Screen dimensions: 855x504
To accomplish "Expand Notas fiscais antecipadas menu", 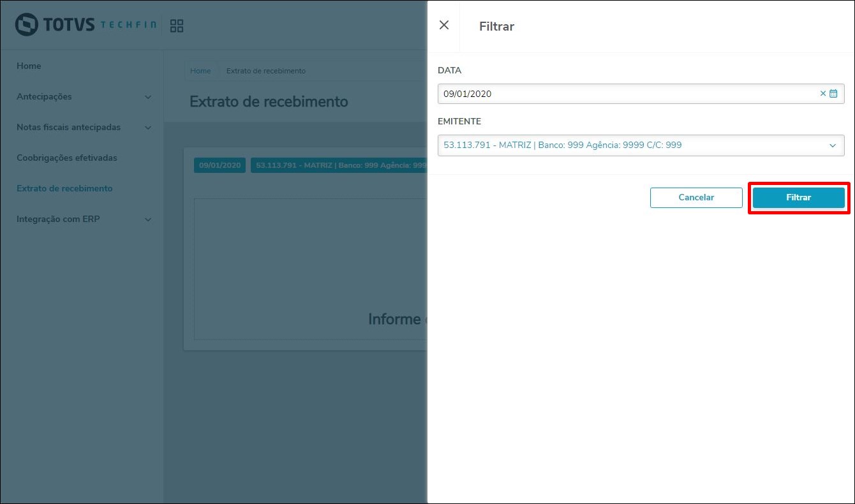I will tap(84, 128).
